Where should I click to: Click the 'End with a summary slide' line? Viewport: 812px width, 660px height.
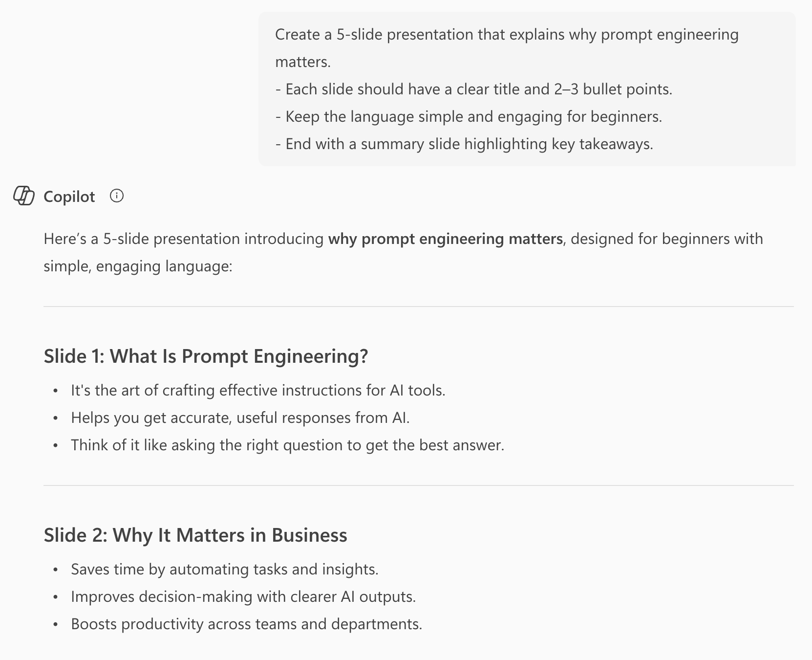point(464,144)
